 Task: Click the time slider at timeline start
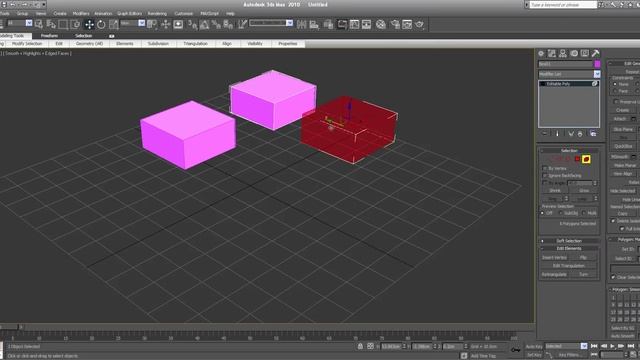10,327
